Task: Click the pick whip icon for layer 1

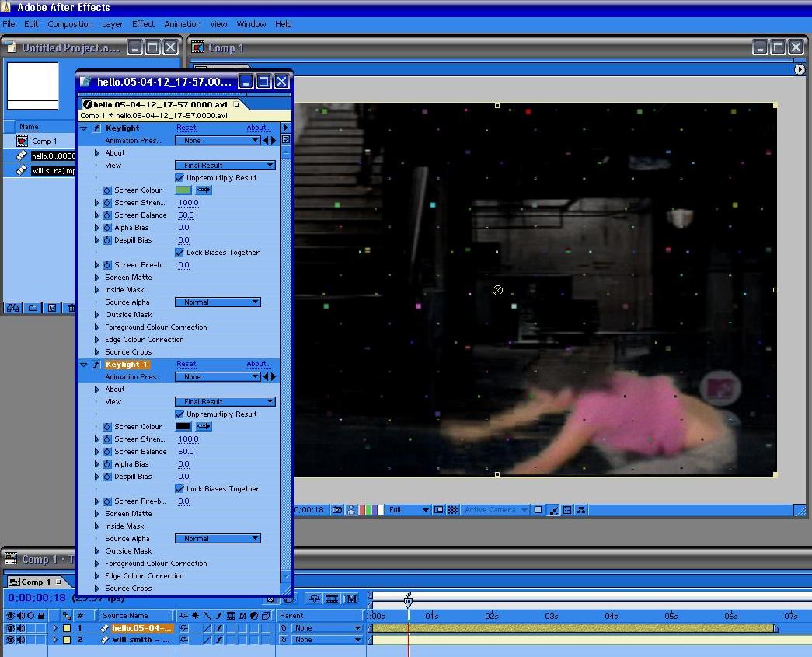Action: coord(283,628)
